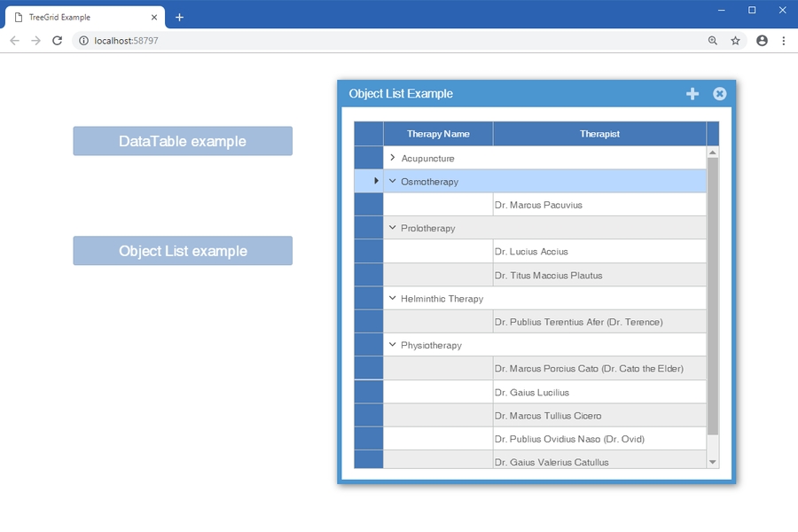Collapse the Osmotherapy tree row

tap(393, 181)
